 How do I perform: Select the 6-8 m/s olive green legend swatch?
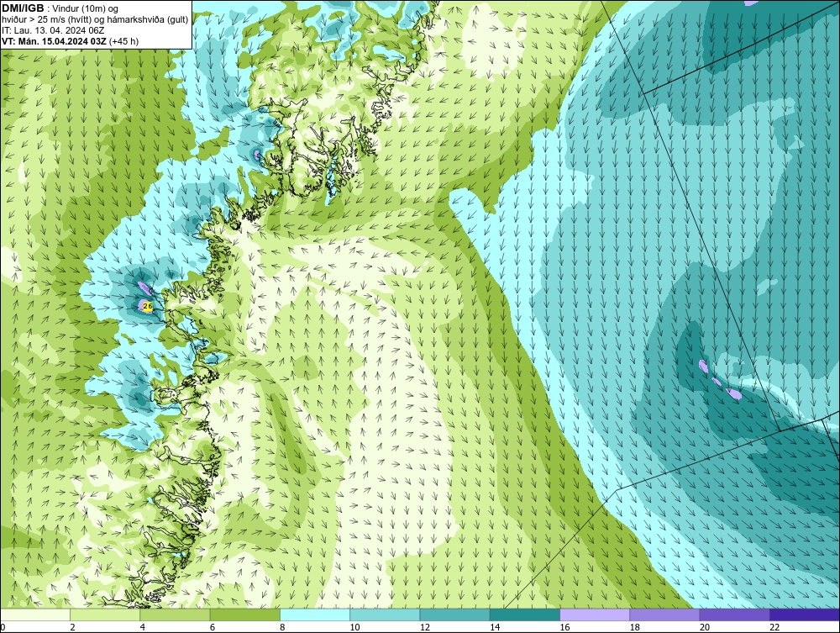(244, 615)
